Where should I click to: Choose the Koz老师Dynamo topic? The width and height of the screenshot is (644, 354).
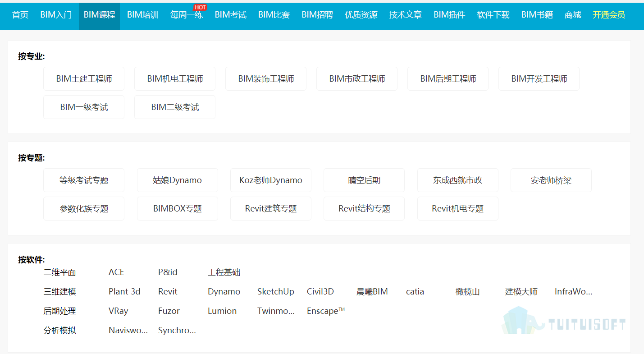[271, 180]
